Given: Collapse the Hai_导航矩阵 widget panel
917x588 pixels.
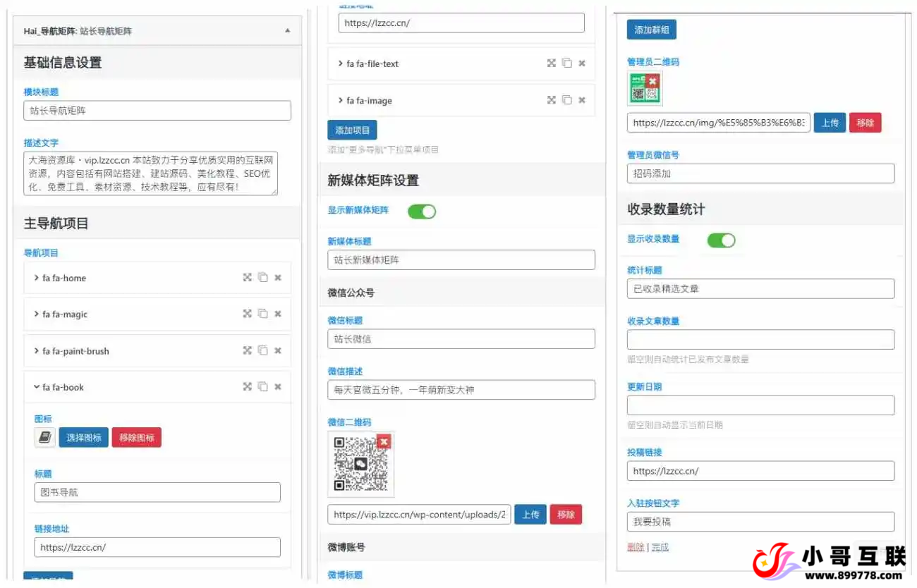Looking at the screenshot, I should point(287,31).
